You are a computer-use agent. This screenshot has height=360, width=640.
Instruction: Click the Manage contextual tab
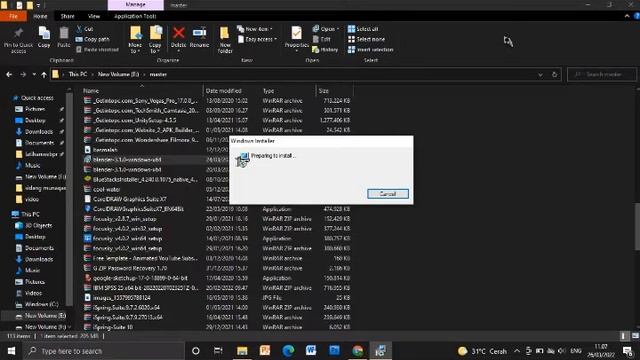[136, 5]
